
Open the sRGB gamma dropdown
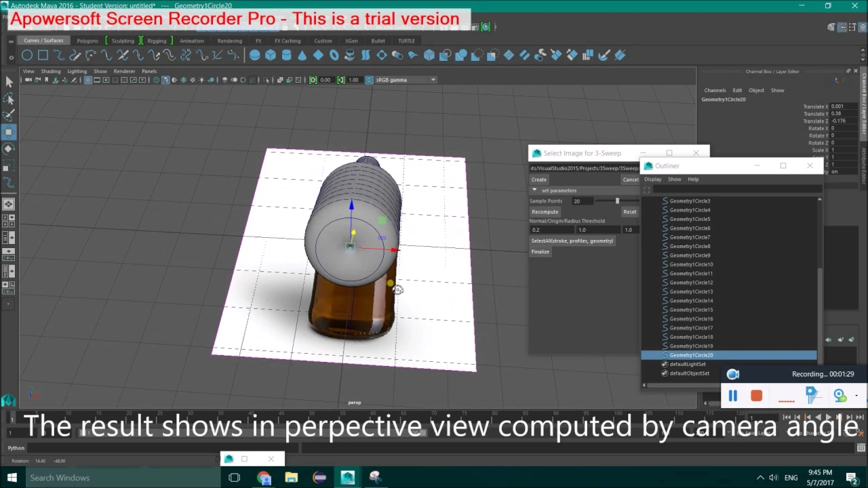tap(405, 80)
